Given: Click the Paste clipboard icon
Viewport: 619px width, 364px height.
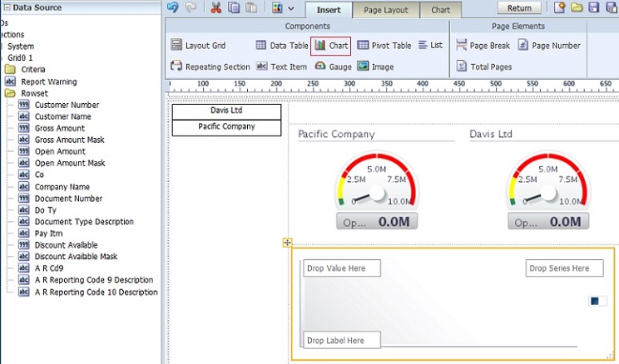Looking at the screenshot, I should [x=251, y=7].
